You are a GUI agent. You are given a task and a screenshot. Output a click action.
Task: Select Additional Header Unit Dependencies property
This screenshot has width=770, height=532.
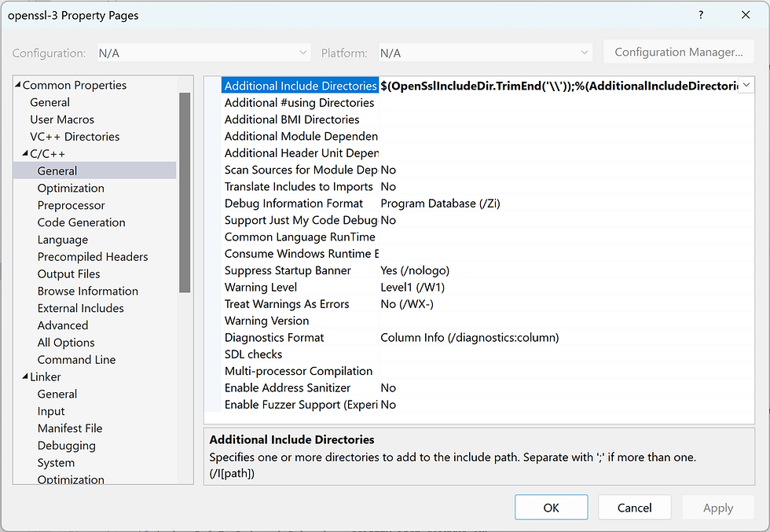coord(300,152)
